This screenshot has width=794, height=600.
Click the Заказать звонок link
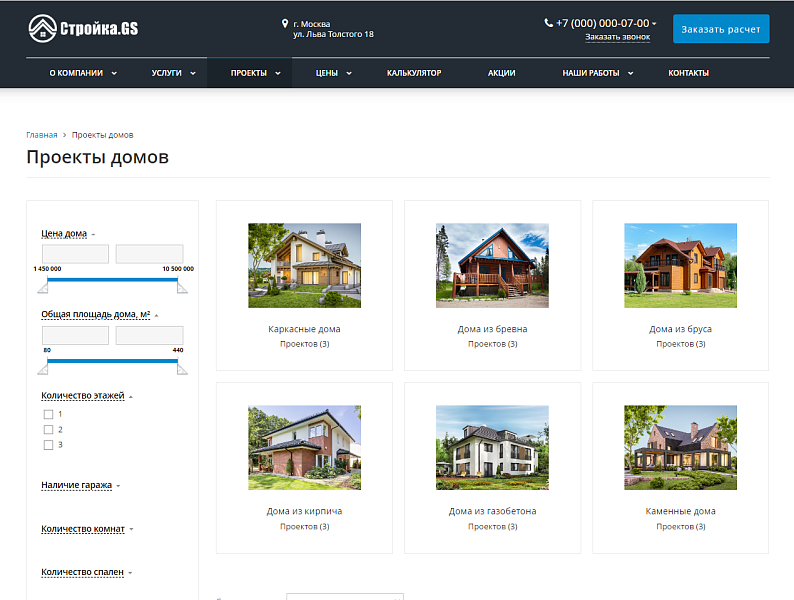[617, 37]
